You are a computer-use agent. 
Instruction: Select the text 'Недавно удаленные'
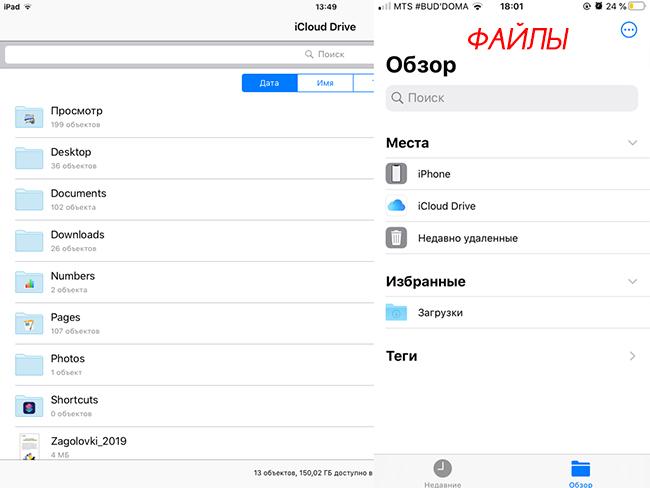click(x=468, y=238)
